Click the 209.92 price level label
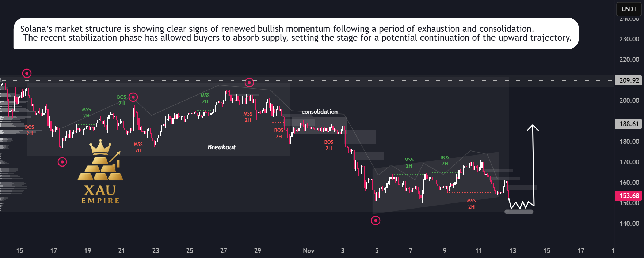 pyautogui.click(x=629, y=81)
